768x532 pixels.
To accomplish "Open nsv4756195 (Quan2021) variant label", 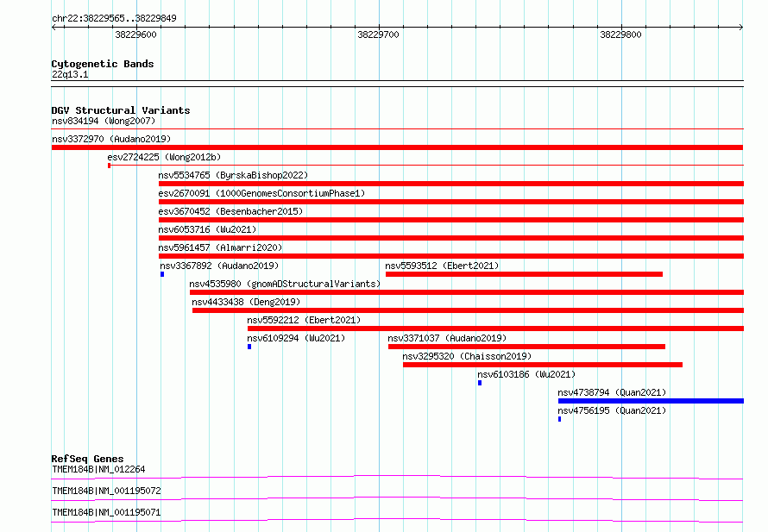I will click(613, 410).
